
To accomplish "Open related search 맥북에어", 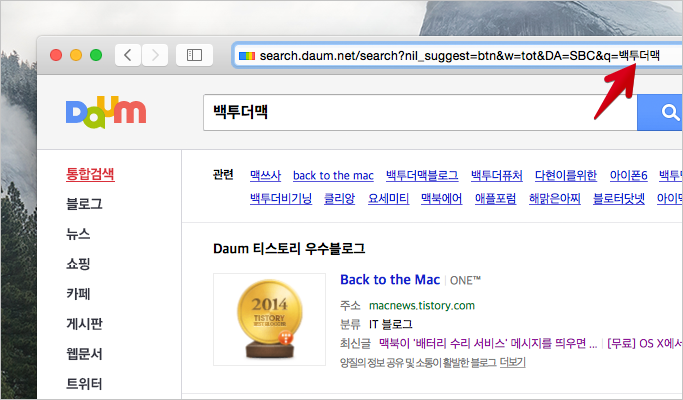I will (x=441, y=198).
